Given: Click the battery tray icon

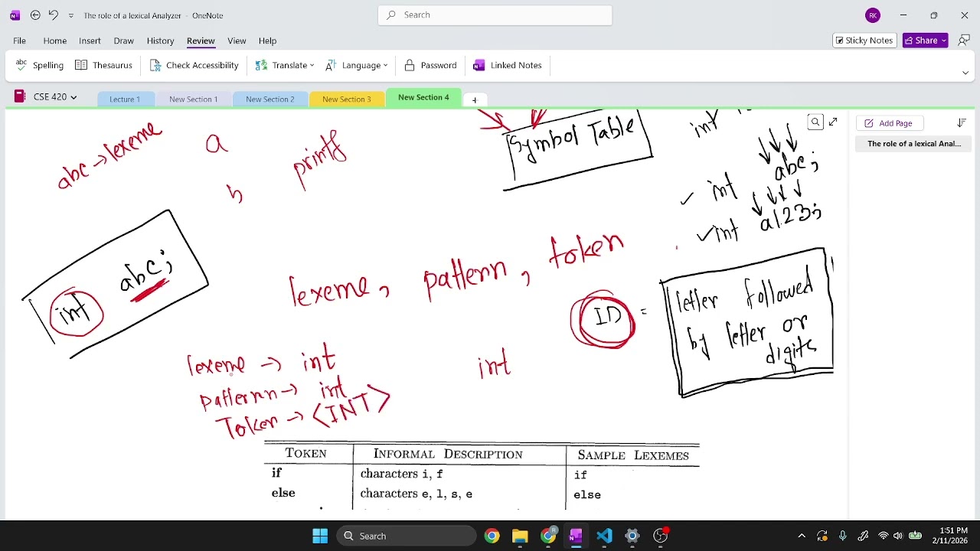Looking at the screenshot, I should click(x=915, y=536).
